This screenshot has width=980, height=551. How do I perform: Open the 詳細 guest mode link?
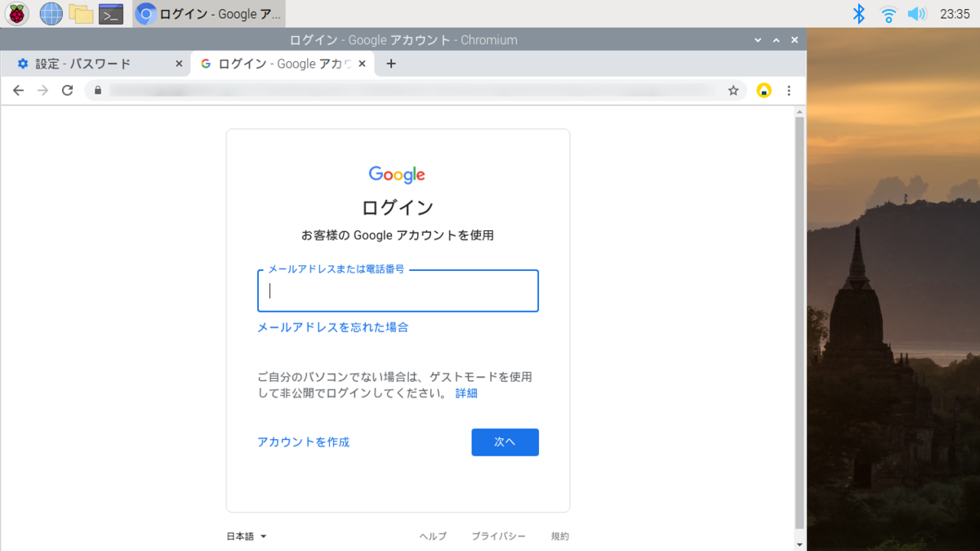point(466,393)
